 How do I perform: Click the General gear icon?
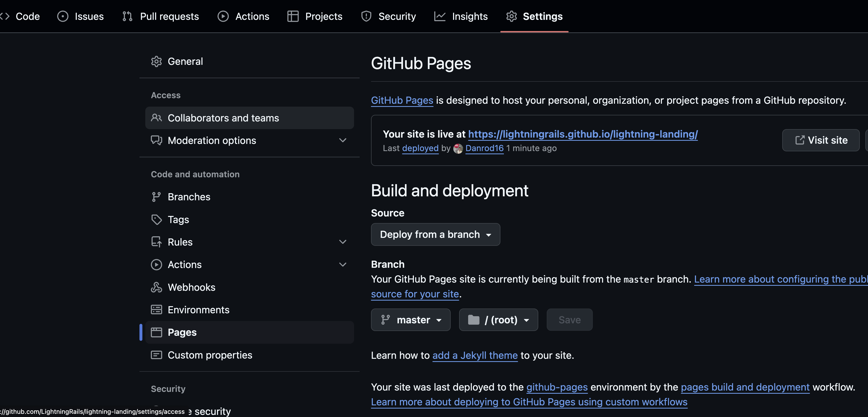pyautogui.click(x=156, y=62)
